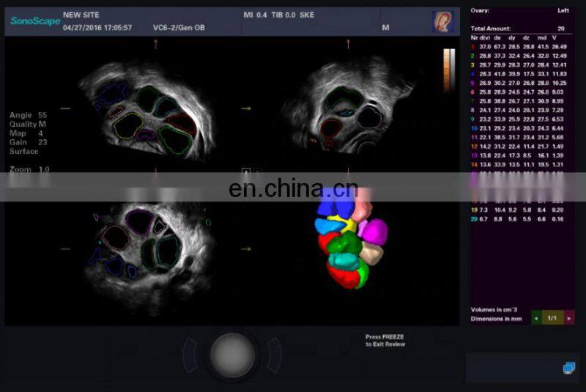The image size is (586, 392).
Task: Select follicle row 20 with volume 0.16
Action: tap(519, 218)
